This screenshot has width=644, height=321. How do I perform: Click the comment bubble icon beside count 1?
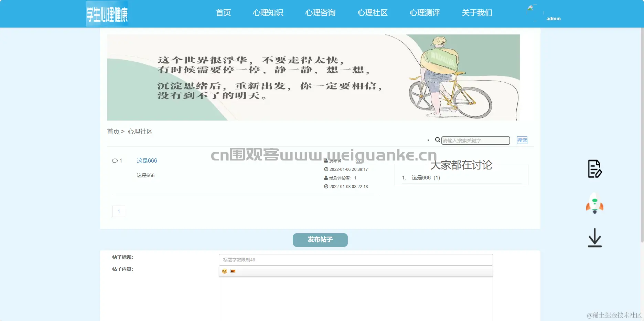(x=115, y=161)
